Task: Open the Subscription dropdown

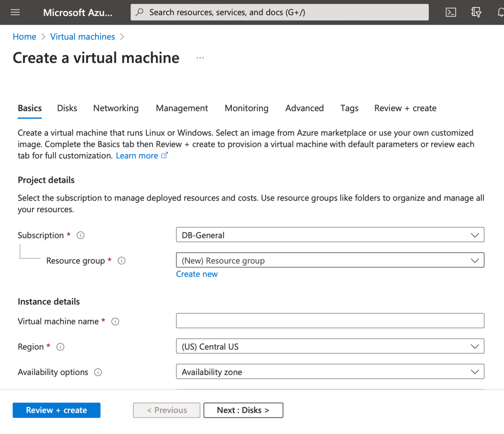Action: tap(474, 235)
